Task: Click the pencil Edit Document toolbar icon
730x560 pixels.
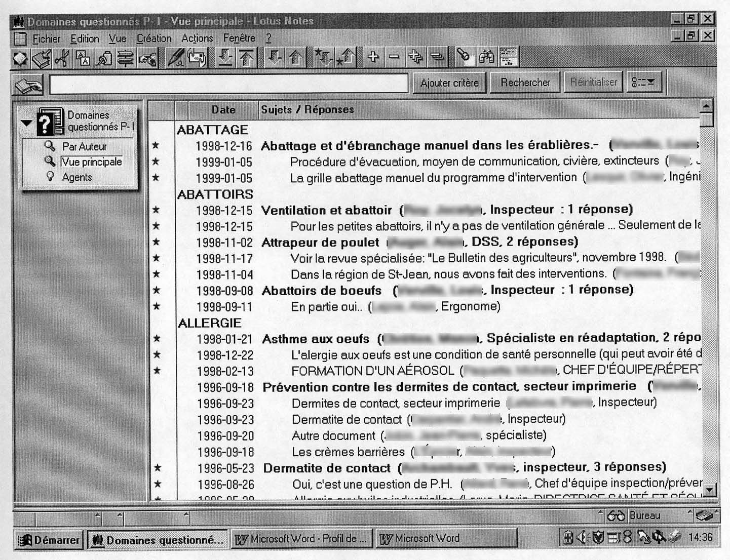Action: [175, 58]
